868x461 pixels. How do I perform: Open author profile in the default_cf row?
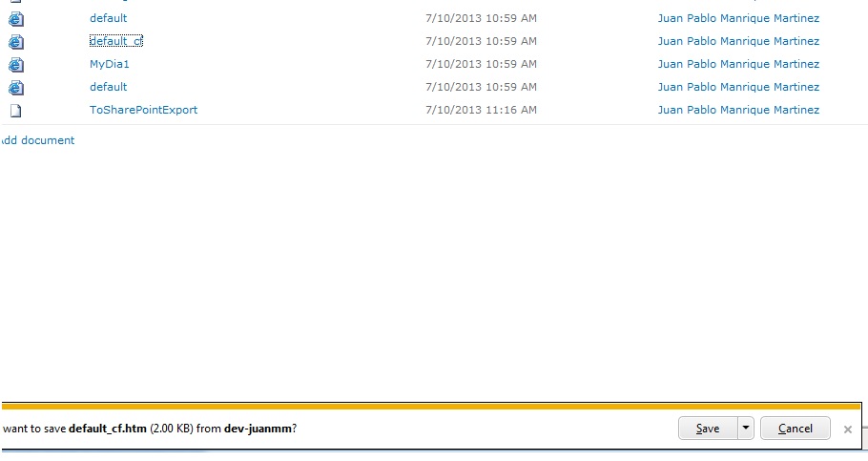[x=737, y=41]
